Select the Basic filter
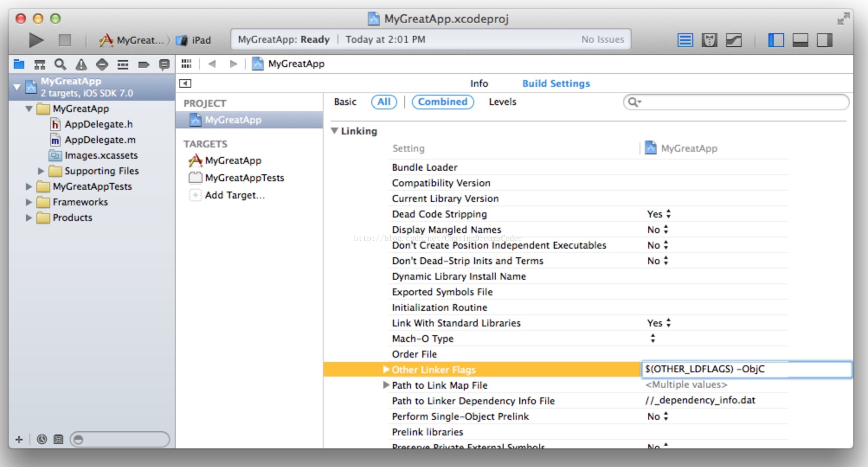868x467 pixels. tap(345, 102)
